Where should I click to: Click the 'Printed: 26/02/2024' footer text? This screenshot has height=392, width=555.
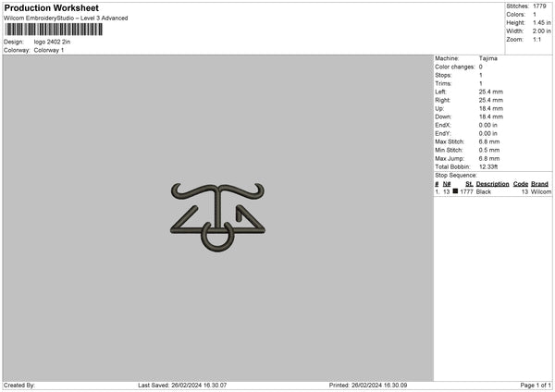click(368, 386)
